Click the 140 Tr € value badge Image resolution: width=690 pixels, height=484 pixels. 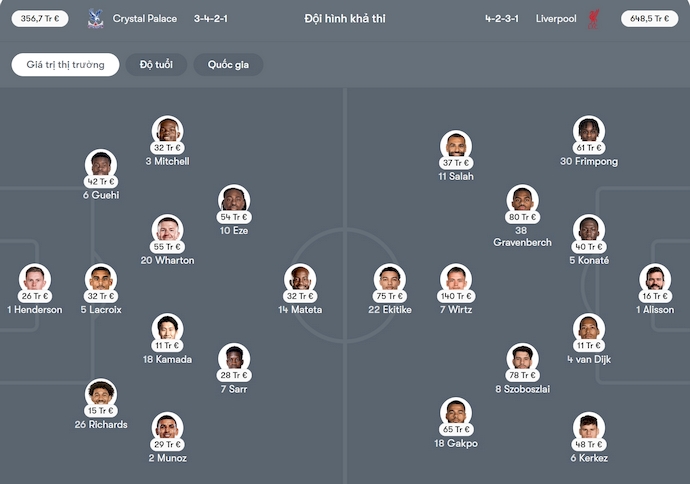(x=455, y=296)
